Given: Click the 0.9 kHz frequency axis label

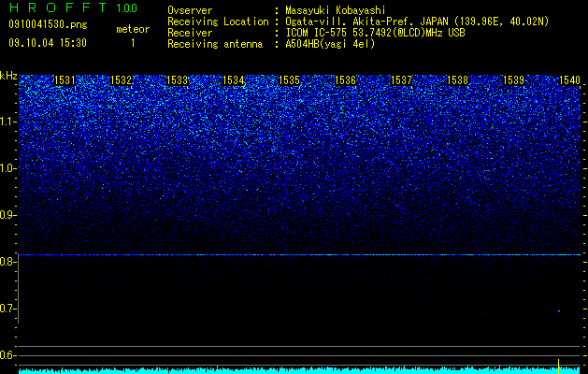Looking at the screenshot, I should [8, 215].
